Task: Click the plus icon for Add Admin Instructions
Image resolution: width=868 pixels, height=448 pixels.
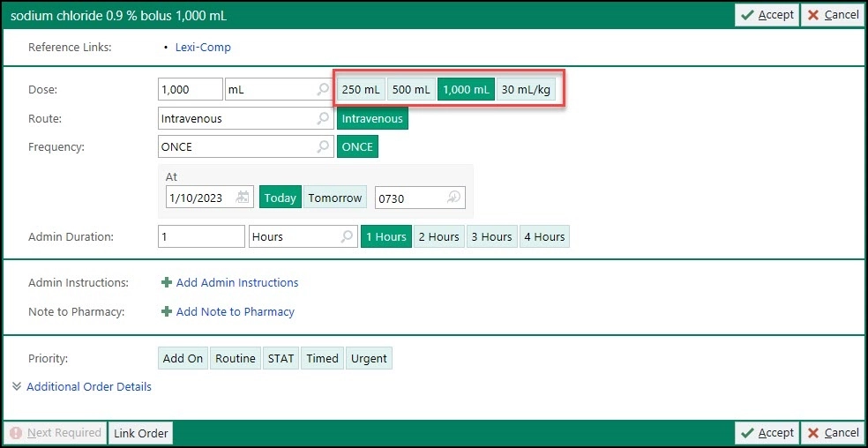Action: pos(166,283)
